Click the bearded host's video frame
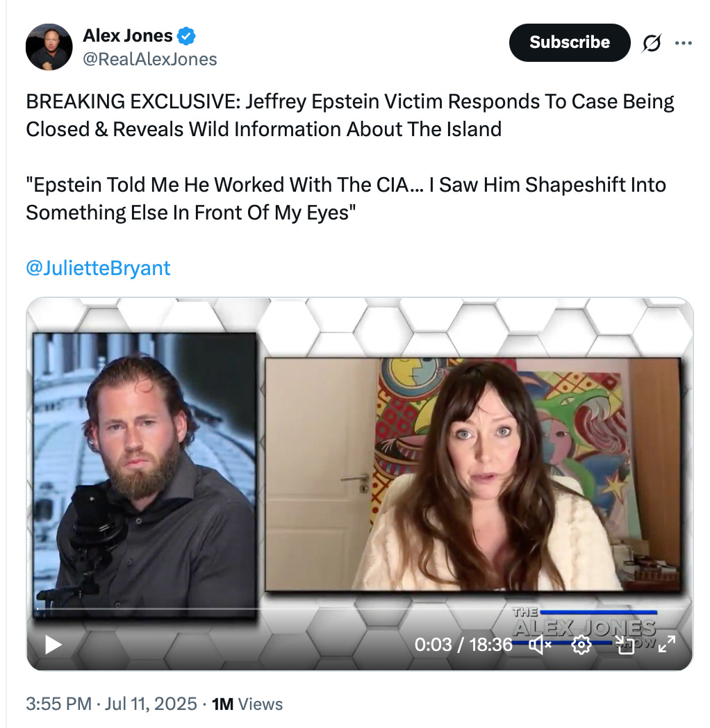This screenshot has height=728, width=710. tap(145, 475)
